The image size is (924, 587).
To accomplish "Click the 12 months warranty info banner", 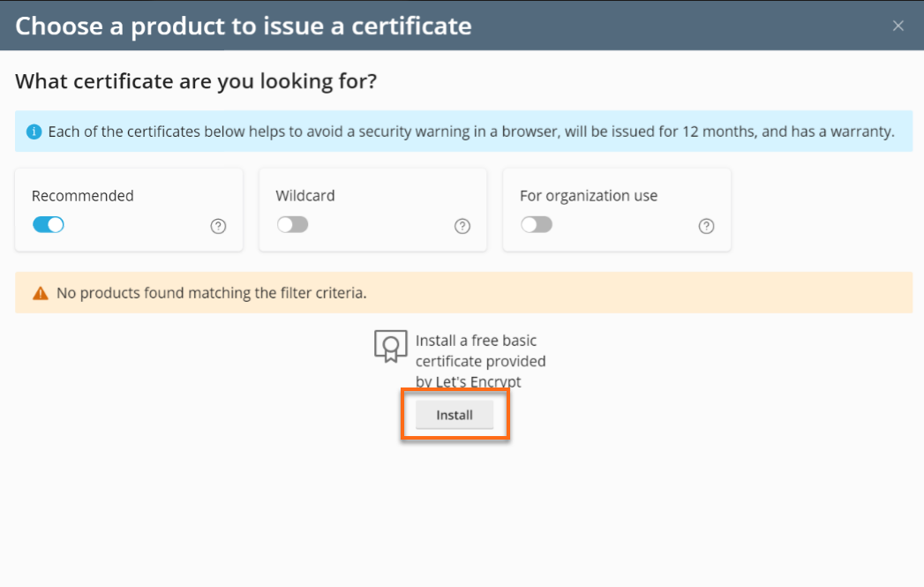I will [x=462, y=131].
